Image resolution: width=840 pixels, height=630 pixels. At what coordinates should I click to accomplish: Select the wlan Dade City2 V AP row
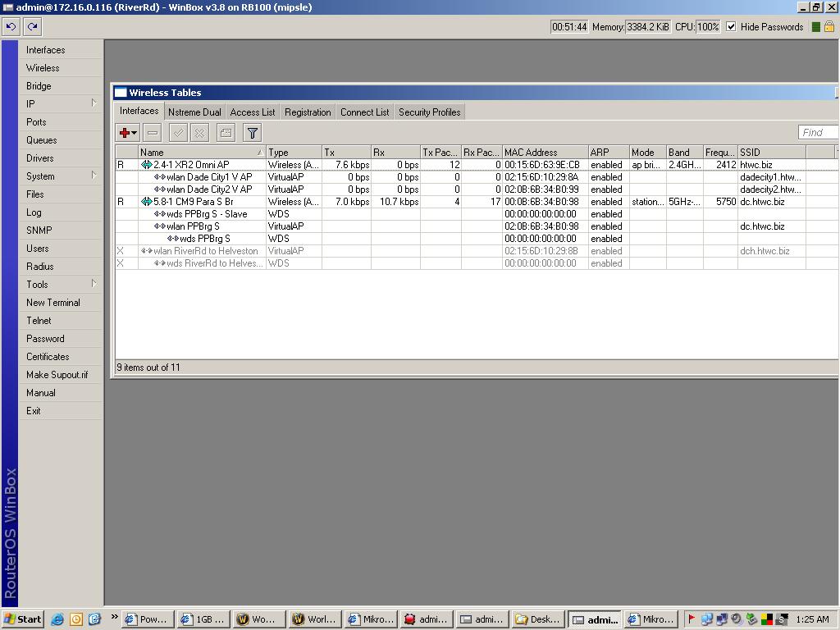(x=477, y=189)
